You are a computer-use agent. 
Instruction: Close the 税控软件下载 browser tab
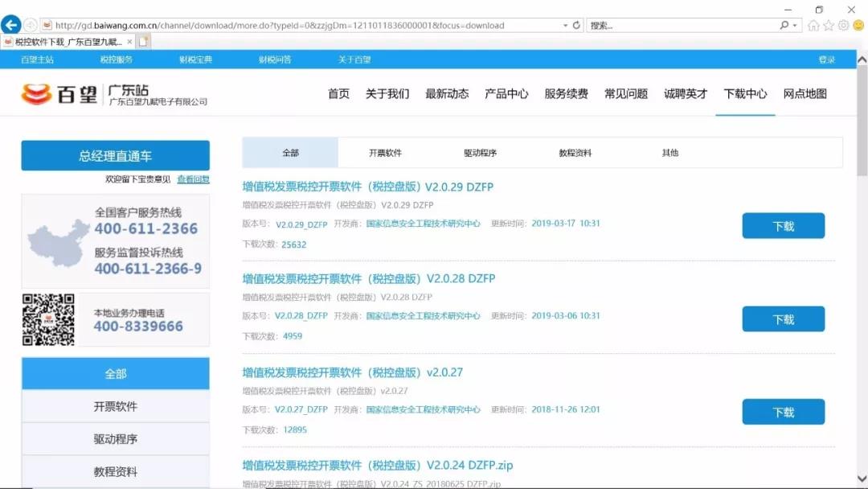click(x=129, y=42)
